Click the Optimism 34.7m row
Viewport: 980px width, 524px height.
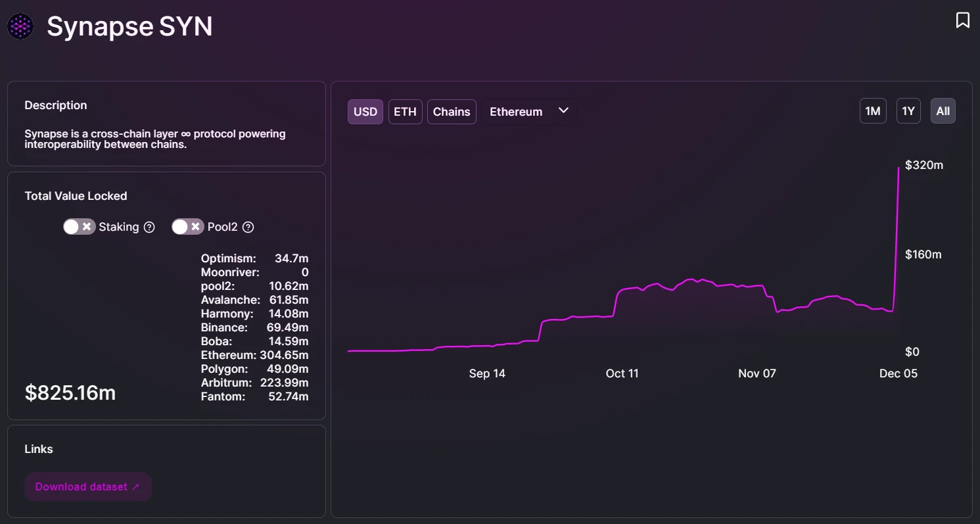tap(255, 258)
